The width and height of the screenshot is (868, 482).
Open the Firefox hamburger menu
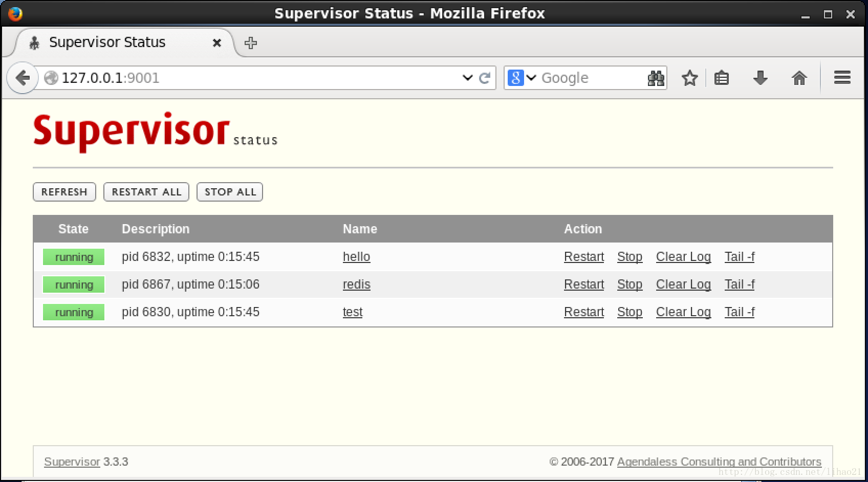pos(842,78)
